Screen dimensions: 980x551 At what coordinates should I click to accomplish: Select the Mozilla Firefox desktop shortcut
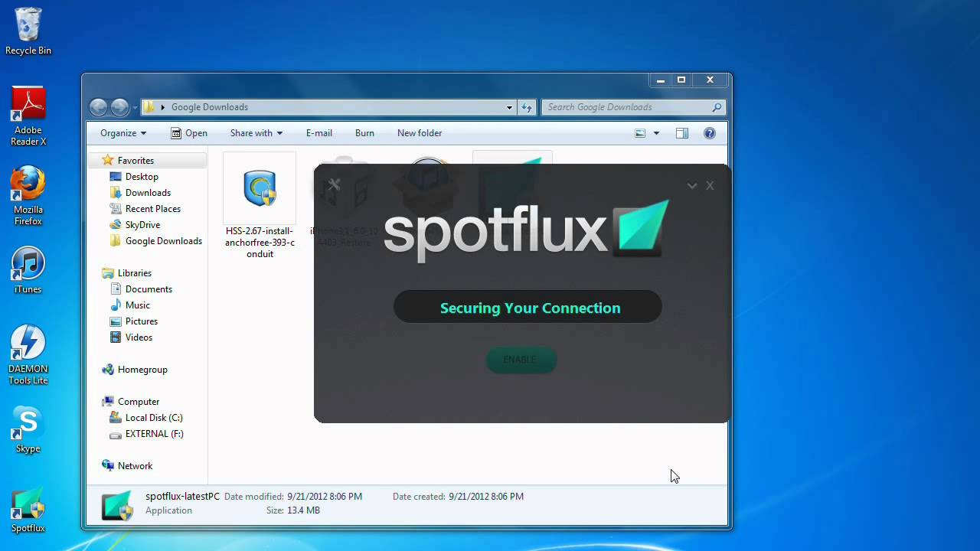click(x=28, y=196)
